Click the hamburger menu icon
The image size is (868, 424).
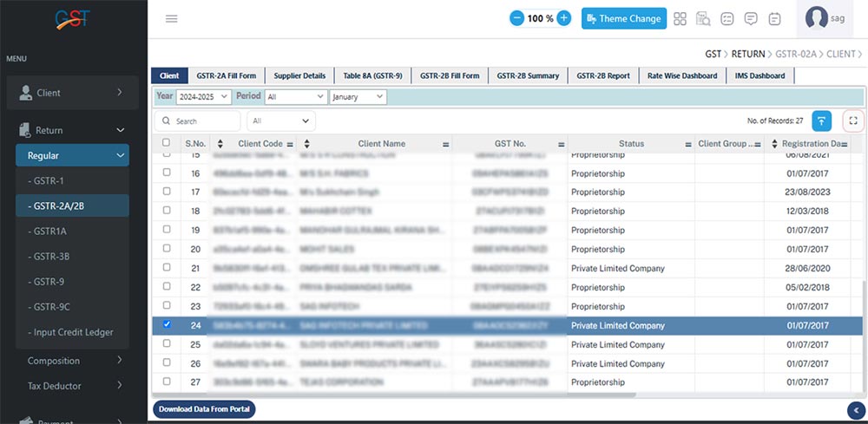tap(171, 18)
